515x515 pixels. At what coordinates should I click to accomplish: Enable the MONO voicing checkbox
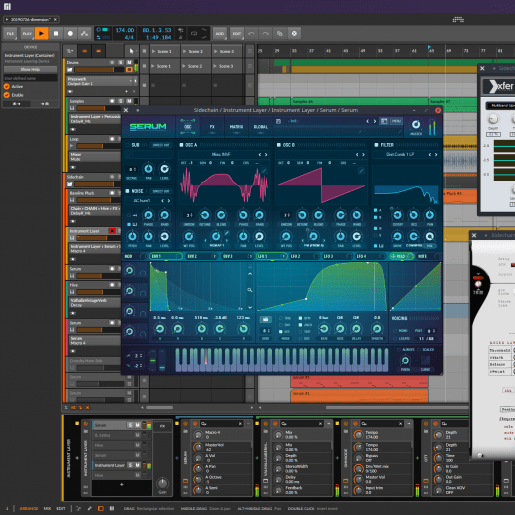(396, 331)
